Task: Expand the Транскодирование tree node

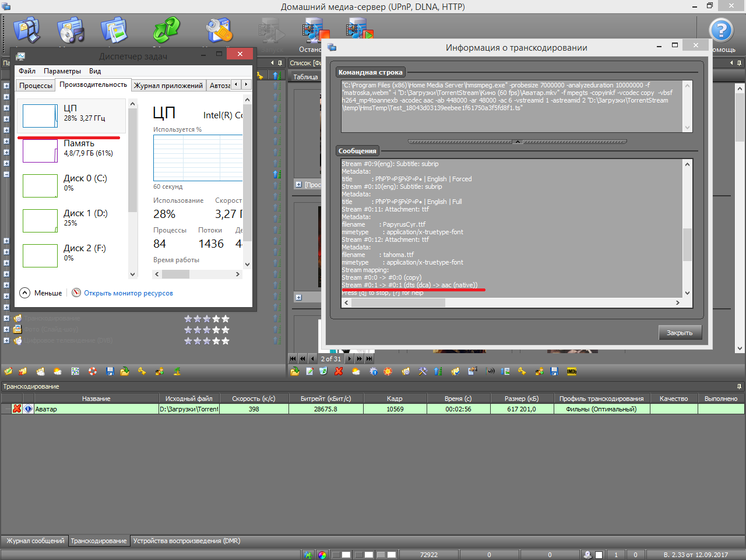Action: [x=6, y=318]
